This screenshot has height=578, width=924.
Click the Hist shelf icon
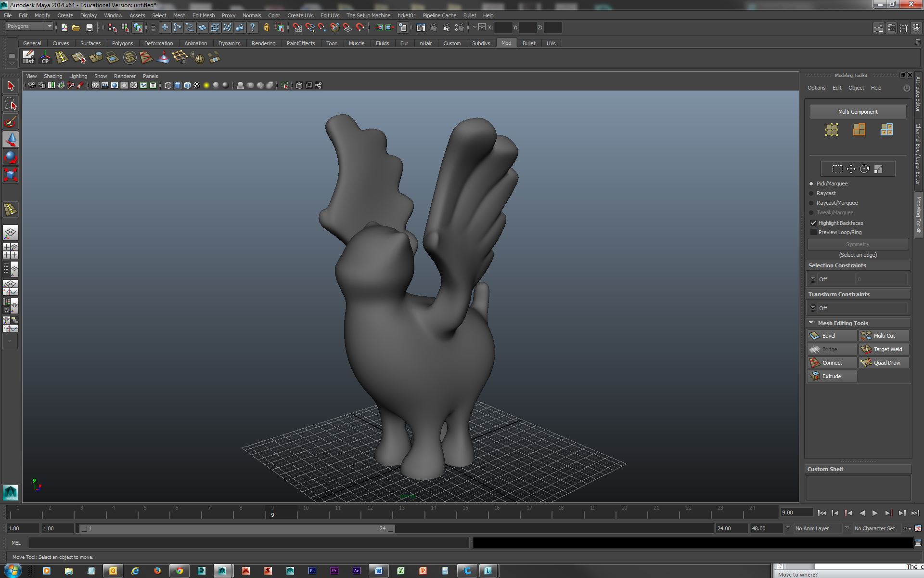28,57
